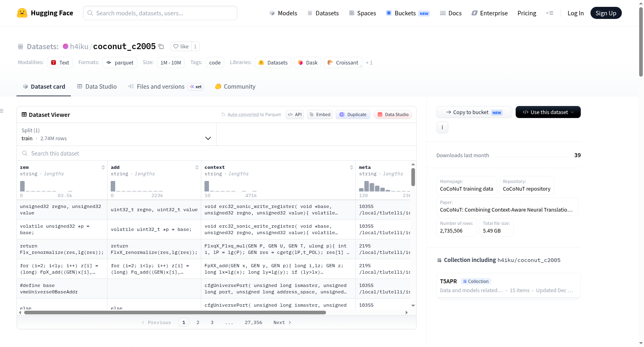Sort the rem column
Viewport: 644px width, 347px height.
point(103,167)
